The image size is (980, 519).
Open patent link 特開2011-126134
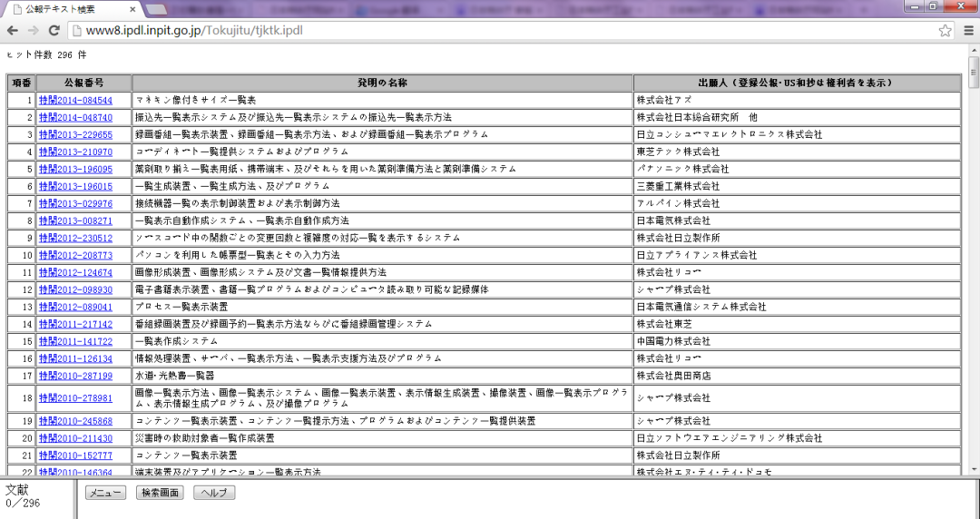point(75,358)
